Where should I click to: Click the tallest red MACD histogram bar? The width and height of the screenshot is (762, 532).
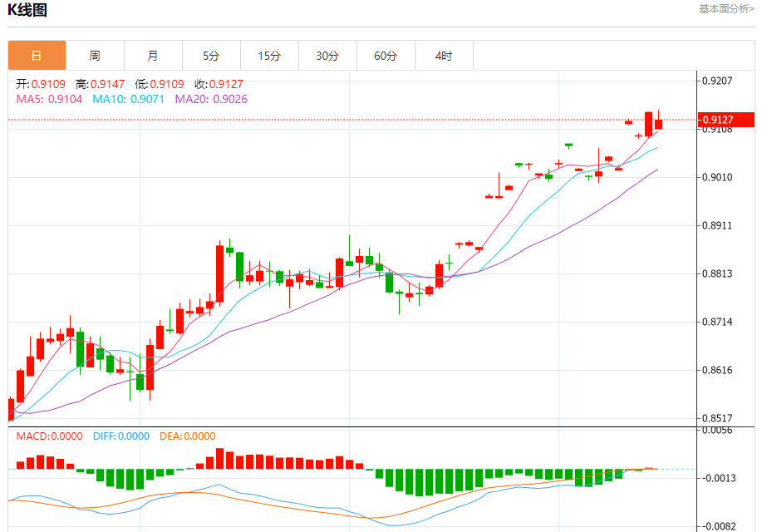tap(219, 459)
